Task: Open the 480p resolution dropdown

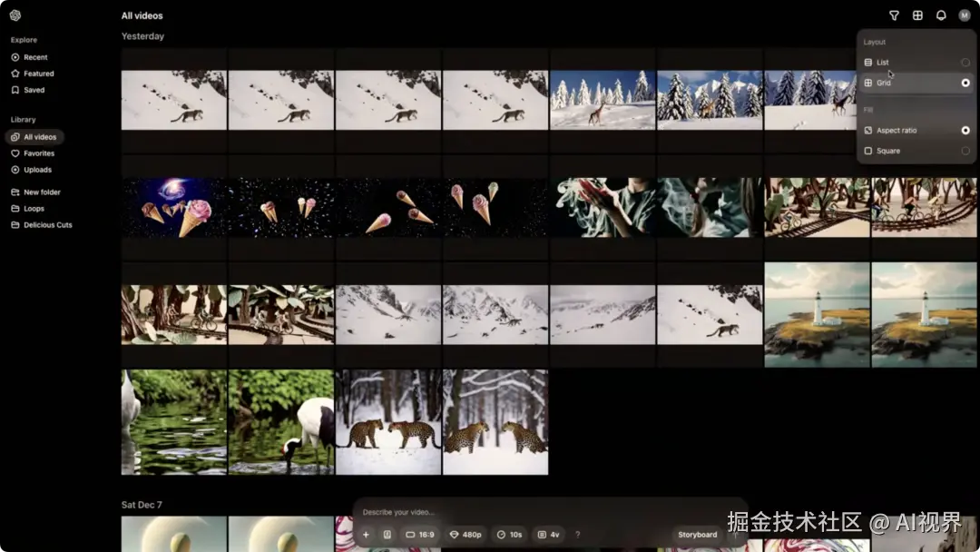Action: 465,535
